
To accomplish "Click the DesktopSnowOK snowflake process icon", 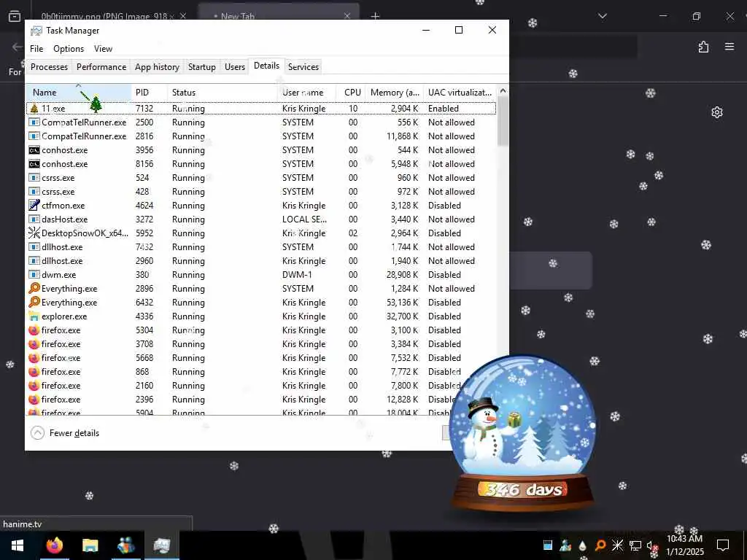I will (x=34, y=233).
